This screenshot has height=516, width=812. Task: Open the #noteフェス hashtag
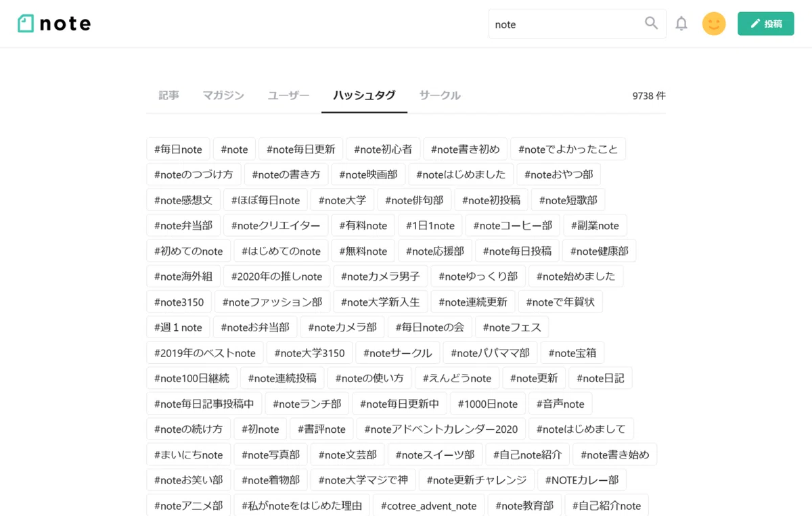512,327
